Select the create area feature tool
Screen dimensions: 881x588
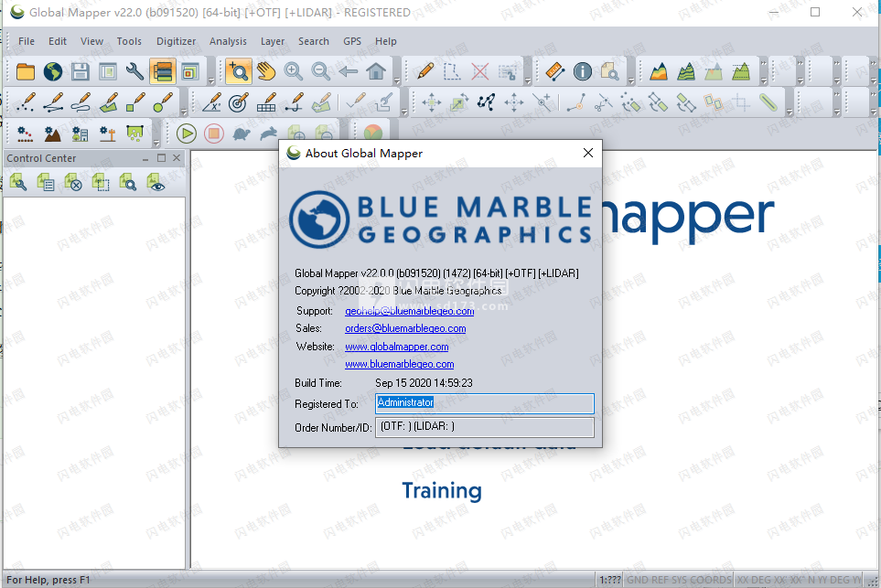pos(108,102)
